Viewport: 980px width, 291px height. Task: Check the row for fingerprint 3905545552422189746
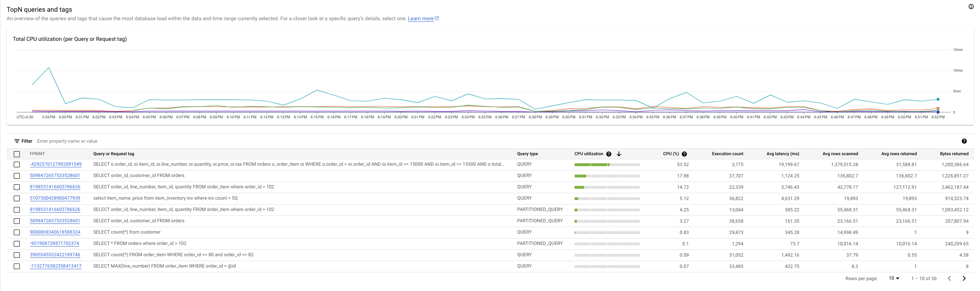coord(17,255)
